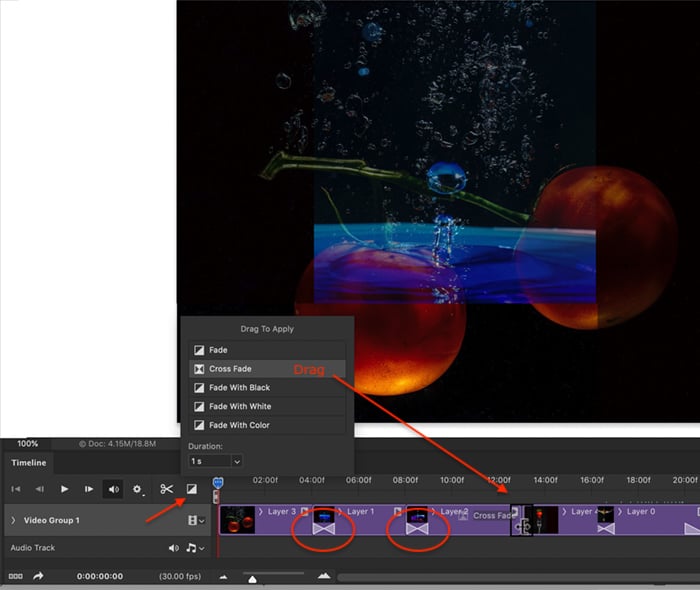700x590 pixels.
Task: Click the horizontal timeline scrollbar
Action: pos(518,578)
